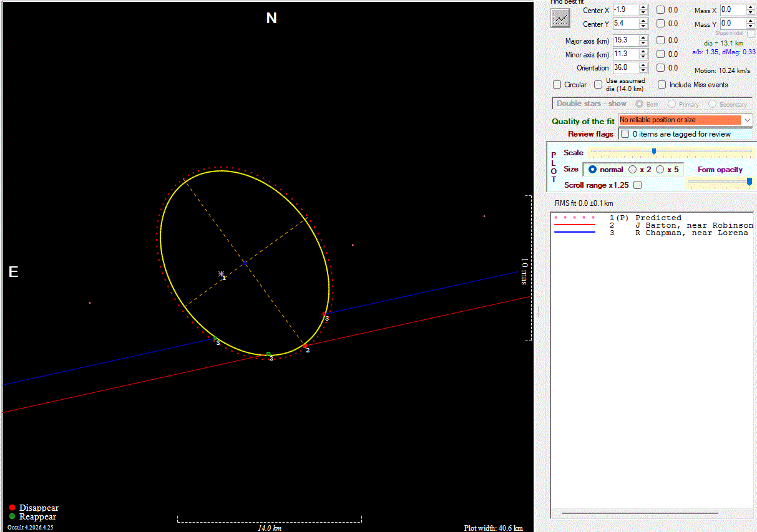Decrease Orientation with the down arrow
757x532 pixels.
point(643,70)
